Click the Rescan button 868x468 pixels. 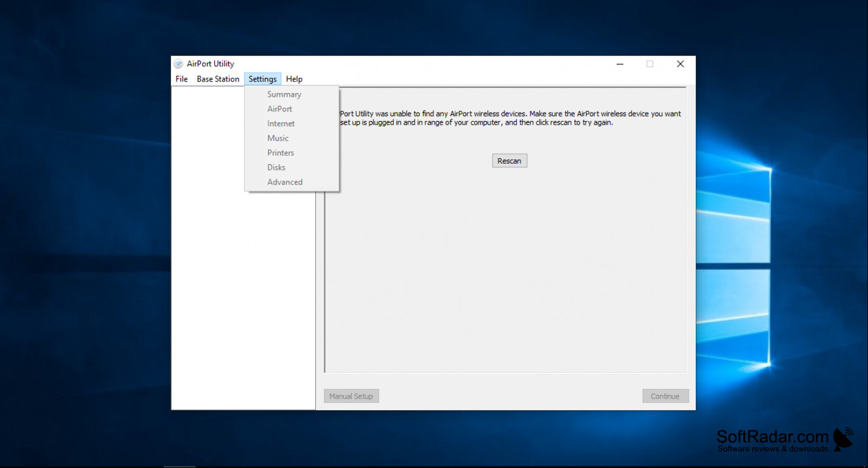pyautogui.click(x=509, y=161)
